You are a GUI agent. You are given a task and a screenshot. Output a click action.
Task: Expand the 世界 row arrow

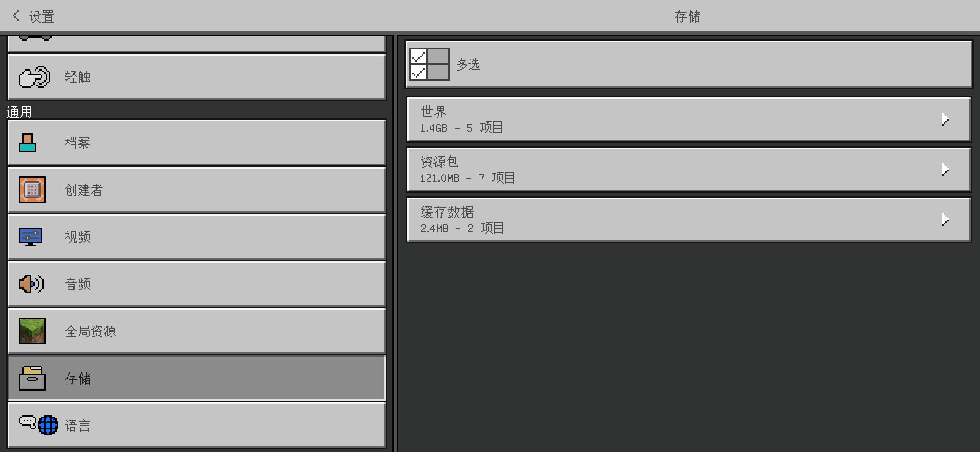(945, 119)
